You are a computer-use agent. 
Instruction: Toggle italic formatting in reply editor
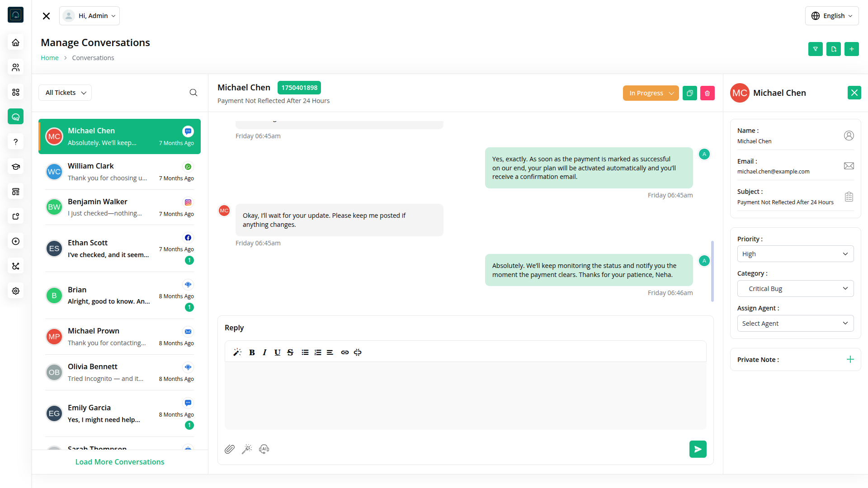point(264,352)
